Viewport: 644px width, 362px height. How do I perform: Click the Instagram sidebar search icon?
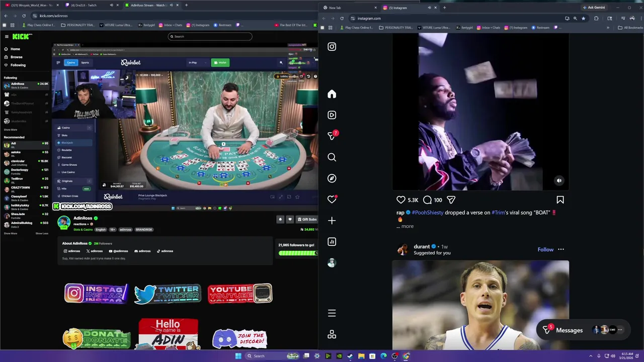point(332,157)
